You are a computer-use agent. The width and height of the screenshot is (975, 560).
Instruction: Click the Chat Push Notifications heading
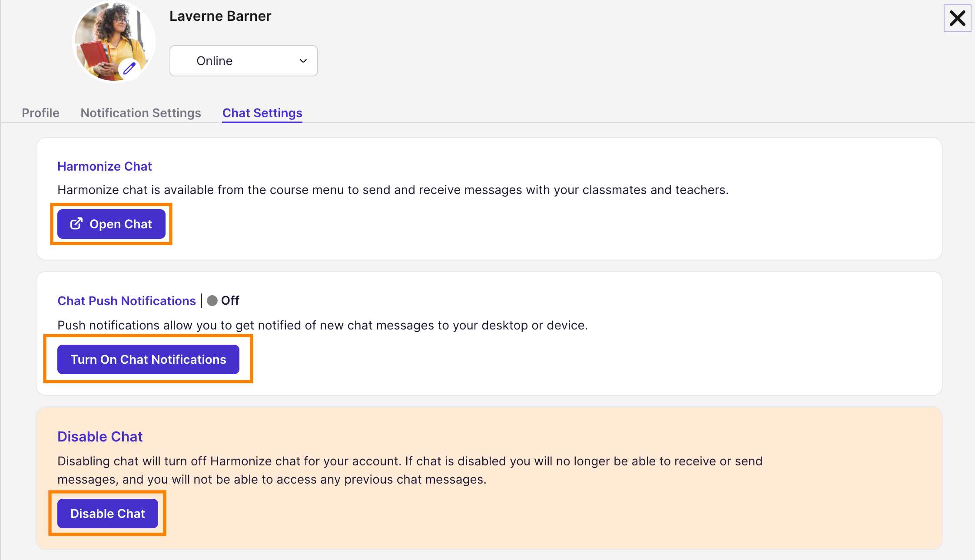click(x=126, y=301)
